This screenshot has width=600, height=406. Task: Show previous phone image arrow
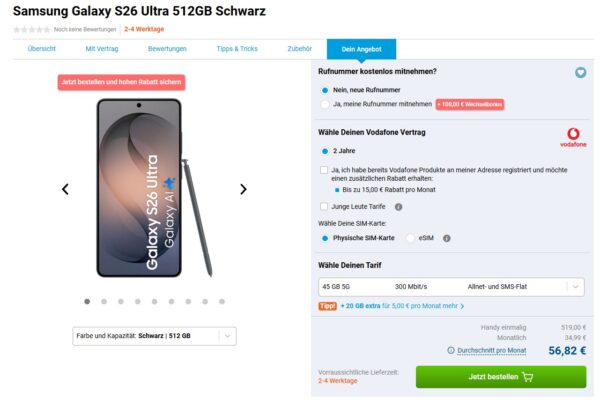(65, 189)
